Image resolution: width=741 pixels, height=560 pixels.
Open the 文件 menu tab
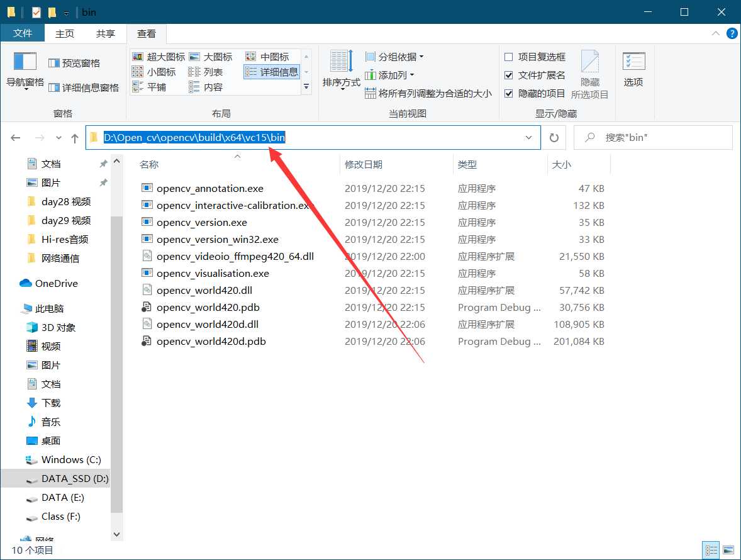[x=22, y=33]
